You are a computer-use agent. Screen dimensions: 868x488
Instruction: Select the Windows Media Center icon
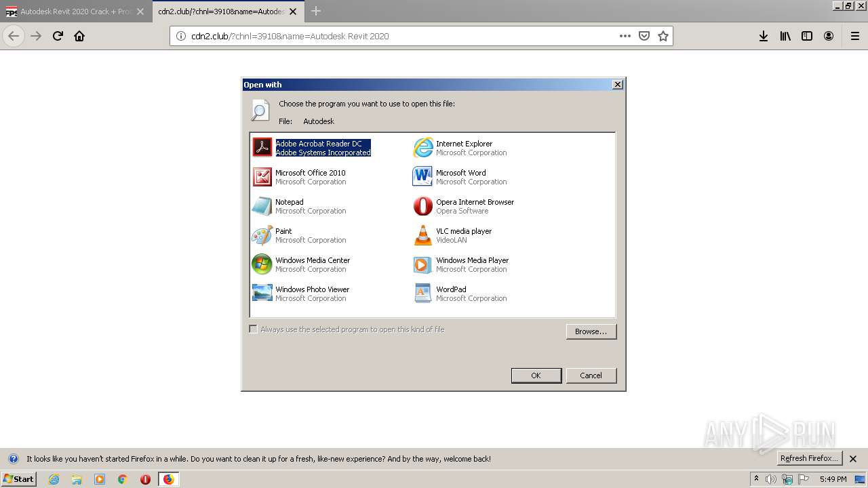click(262, 264)
